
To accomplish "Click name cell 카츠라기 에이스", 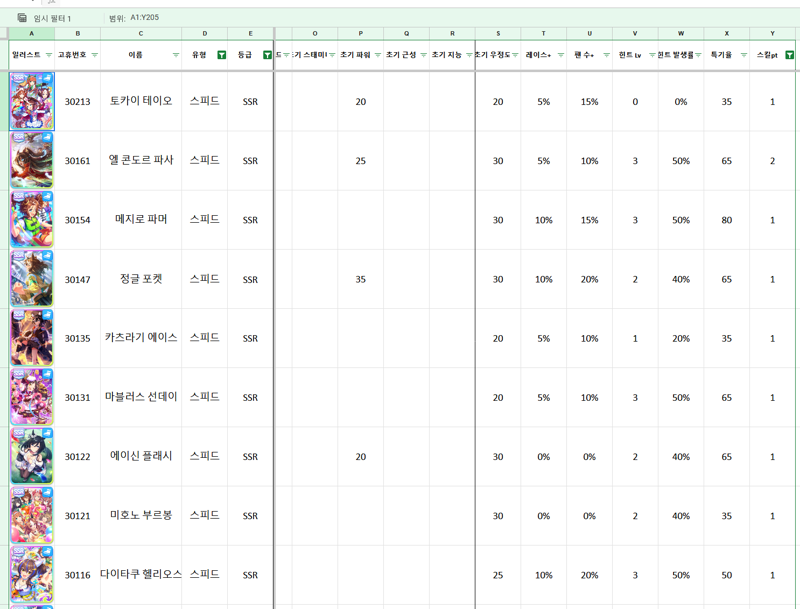I will click(141, 338).
